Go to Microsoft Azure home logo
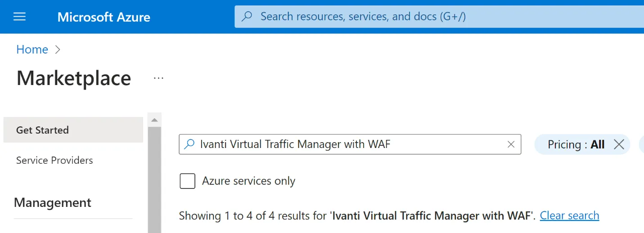 [x=104, y=17]
